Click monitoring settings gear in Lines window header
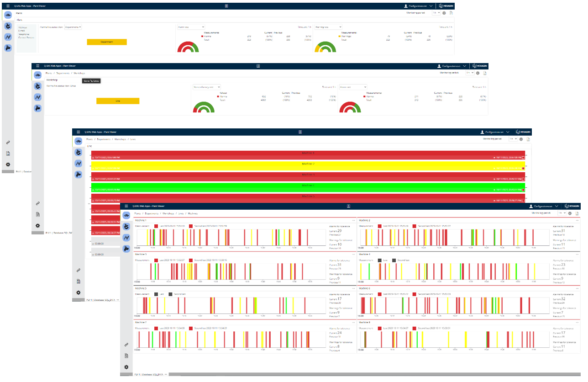Screen dimensions: 588x382 click(521, 139)
